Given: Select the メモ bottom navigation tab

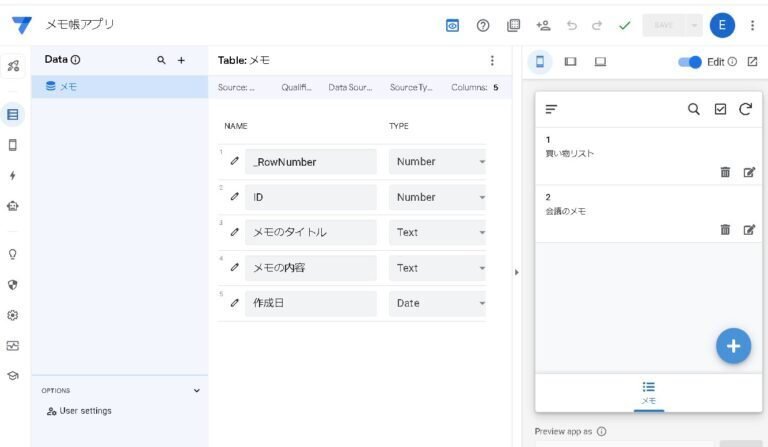Looking at the screenshot, I should point(648,393).
